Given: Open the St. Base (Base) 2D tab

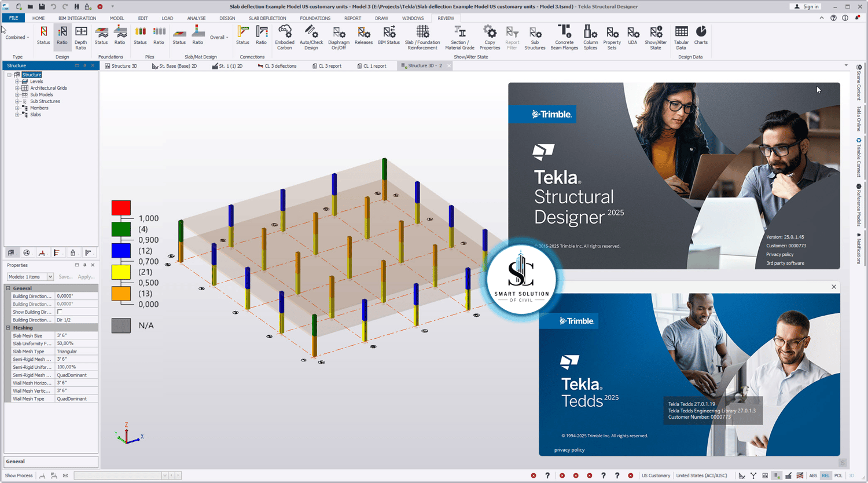Looking at the screenshot, I should pyautogui.click(x=175, y=66).
